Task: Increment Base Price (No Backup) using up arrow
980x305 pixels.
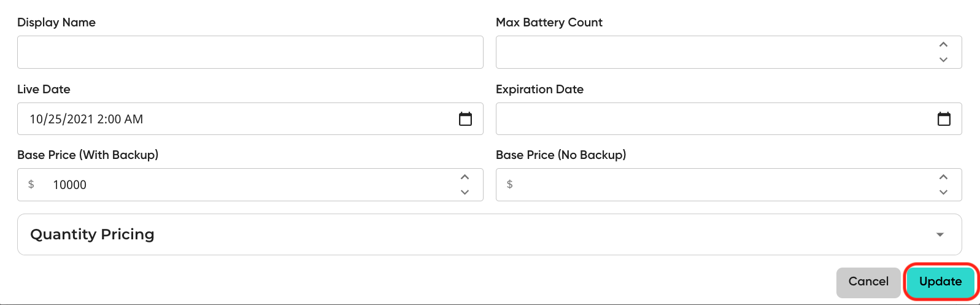Action: (943, 177)
